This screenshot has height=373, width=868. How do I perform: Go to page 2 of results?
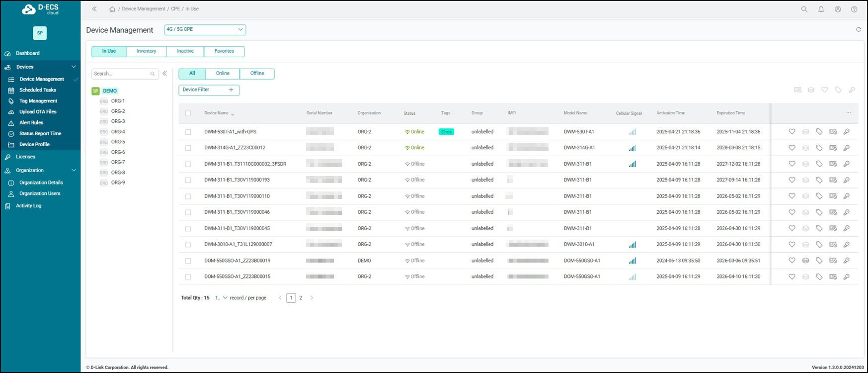301,298
